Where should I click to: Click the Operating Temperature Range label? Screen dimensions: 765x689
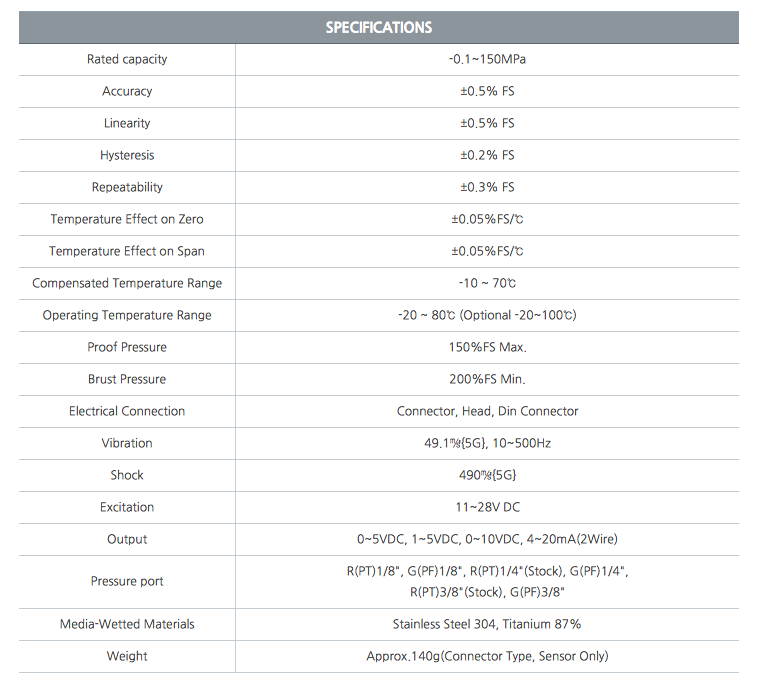point(127,315)
